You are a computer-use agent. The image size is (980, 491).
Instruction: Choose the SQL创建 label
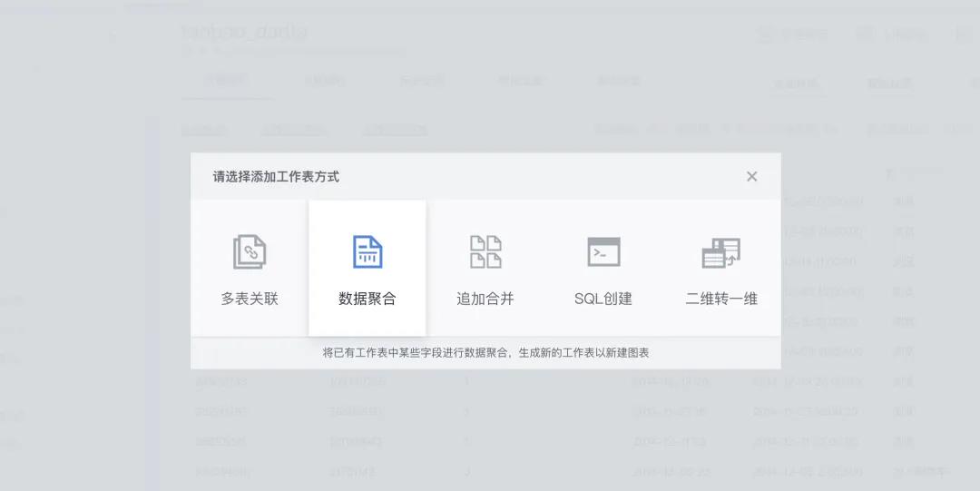603,299
